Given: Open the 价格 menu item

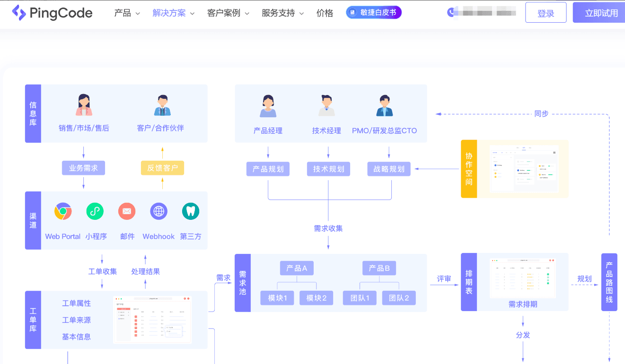Looking at the screenshot, I should 325,13.
